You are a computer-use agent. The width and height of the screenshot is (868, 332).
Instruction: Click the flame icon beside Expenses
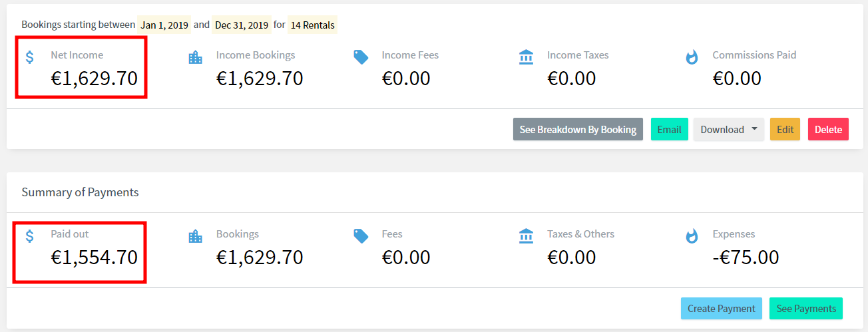pos(692,236)
